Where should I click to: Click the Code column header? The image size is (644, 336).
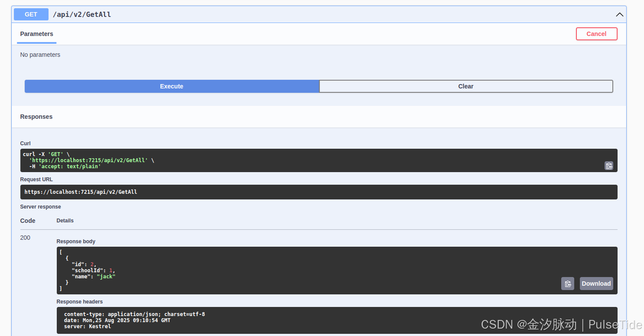pos(28,221)
